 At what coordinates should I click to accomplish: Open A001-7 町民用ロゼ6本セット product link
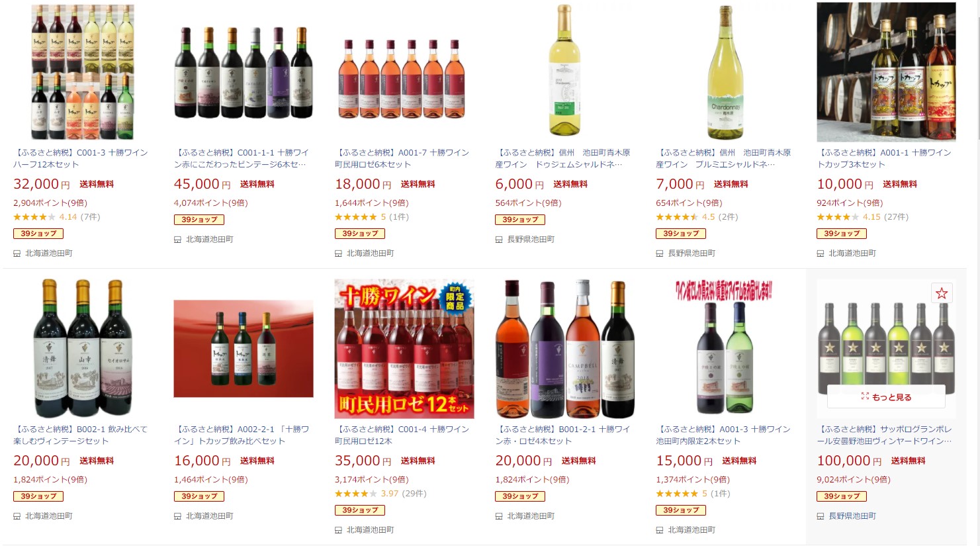(402, 158)
